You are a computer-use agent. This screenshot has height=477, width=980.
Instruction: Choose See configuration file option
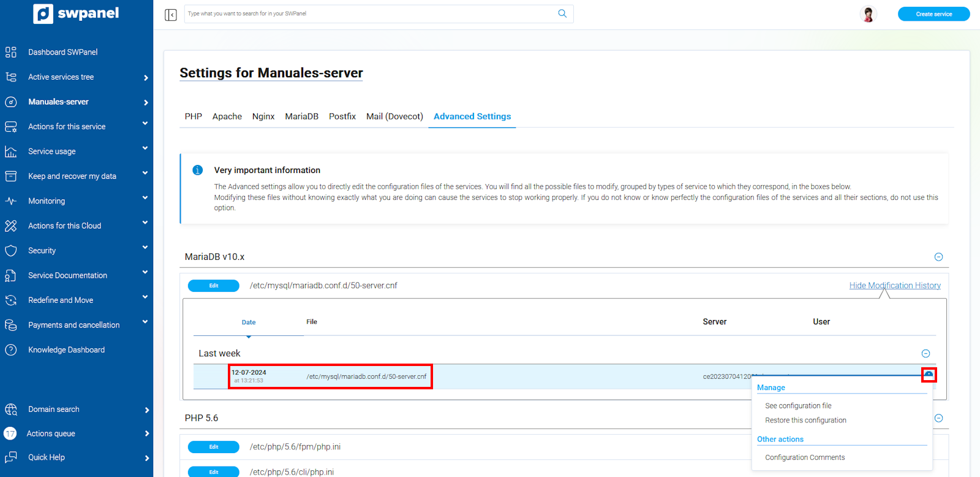coord(798,406)
